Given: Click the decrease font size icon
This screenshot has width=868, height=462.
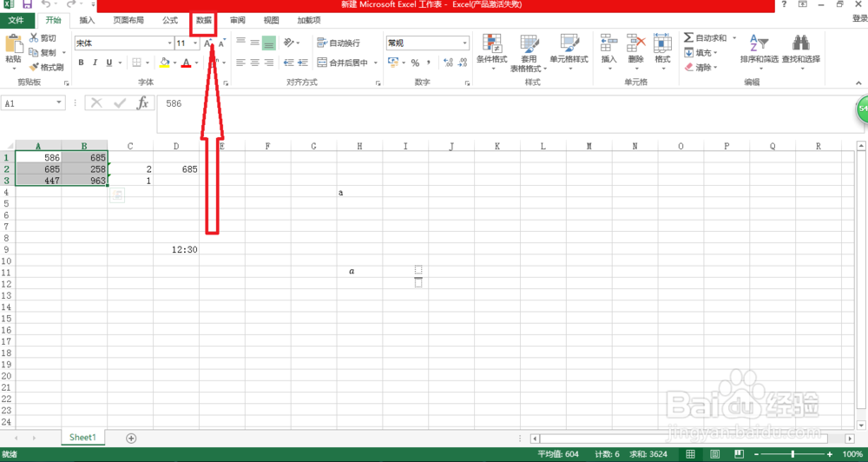Looking at the screenshot, I should pos(221,43).
